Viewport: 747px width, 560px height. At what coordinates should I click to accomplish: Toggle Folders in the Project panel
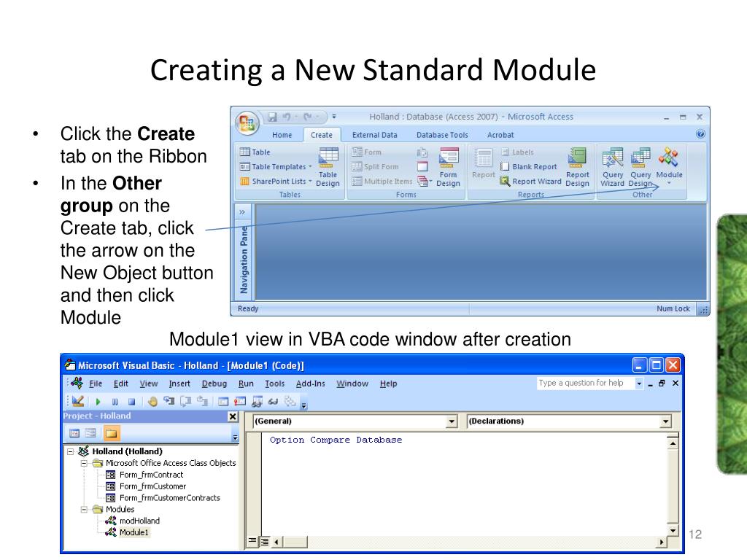tap(112, 433)
